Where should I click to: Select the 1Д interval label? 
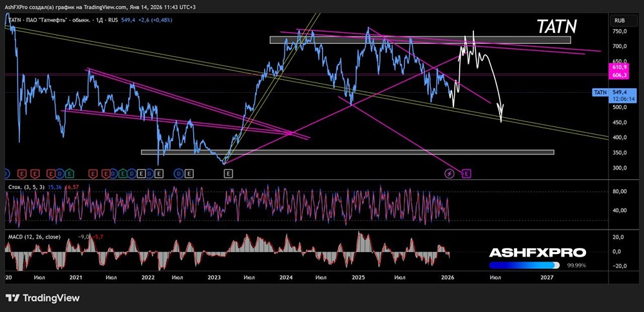100,20
